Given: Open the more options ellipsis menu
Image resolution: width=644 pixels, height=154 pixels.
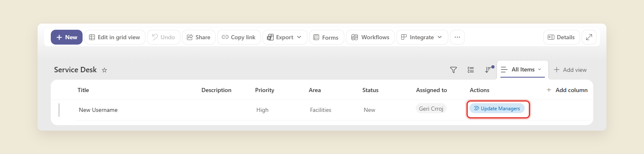Looking at the screenshot, I should (457, 37).
